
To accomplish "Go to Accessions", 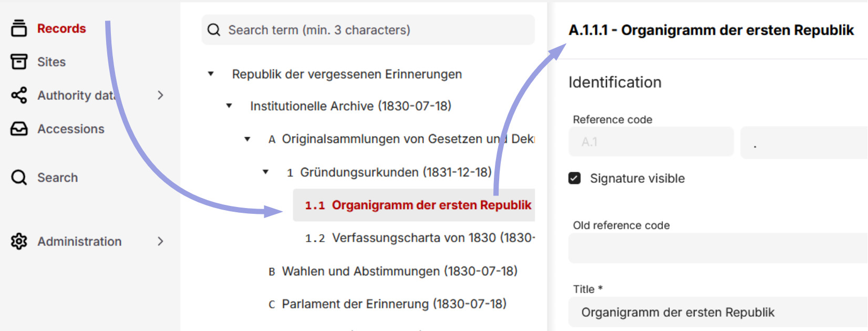I will 71,129.
